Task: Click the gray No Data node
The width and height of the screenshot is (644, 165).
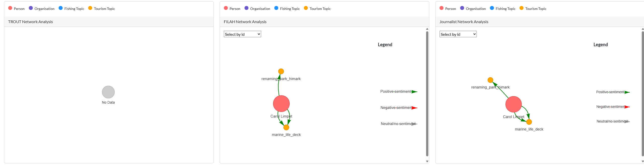Action: (x=108, y=92)
